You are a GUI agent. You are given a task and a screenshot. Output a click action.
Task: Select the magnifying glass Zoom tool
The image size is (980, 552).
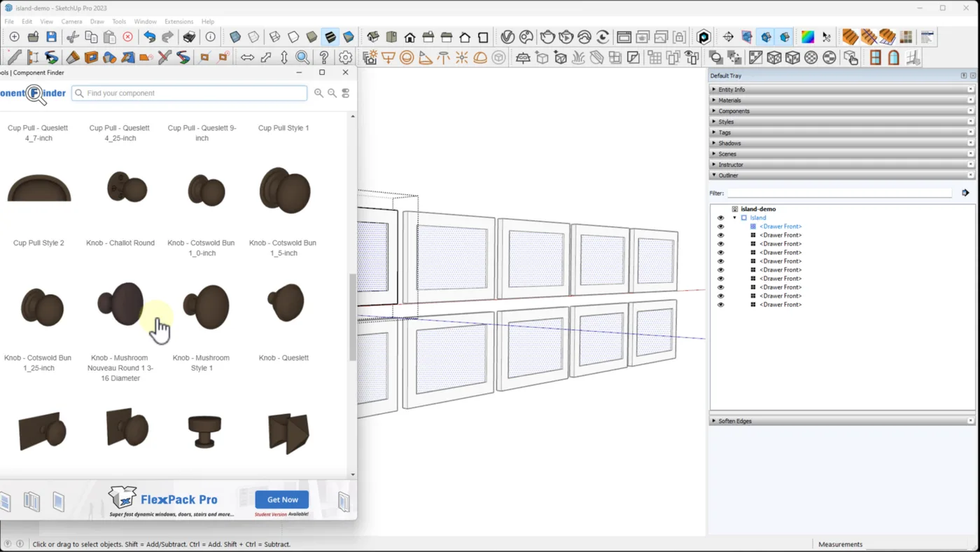coord(302,57)
